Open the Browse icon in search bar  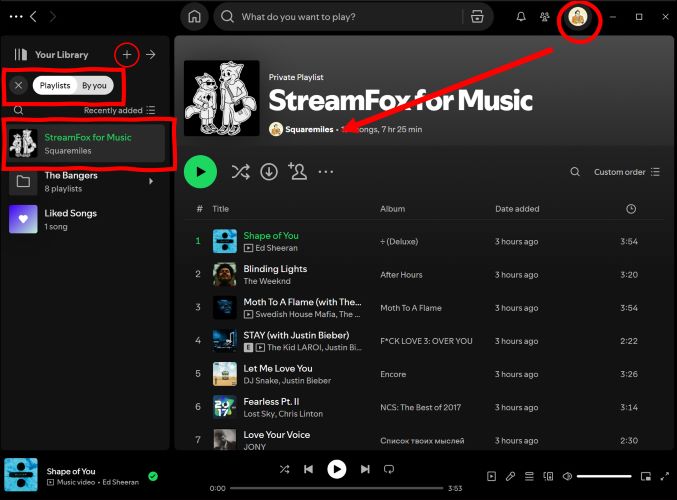(x=477, y=17)
